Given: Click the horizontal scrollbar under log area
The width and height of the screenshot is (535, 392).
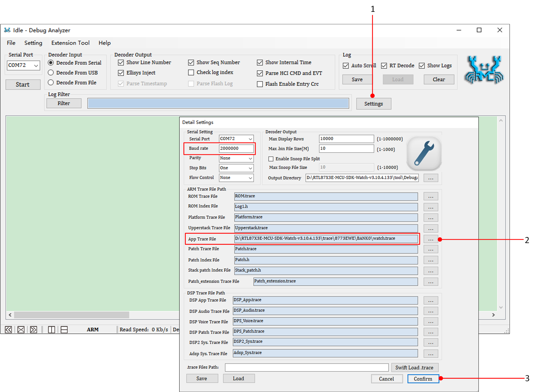Looking at the screenshot, I should point(72,315).
